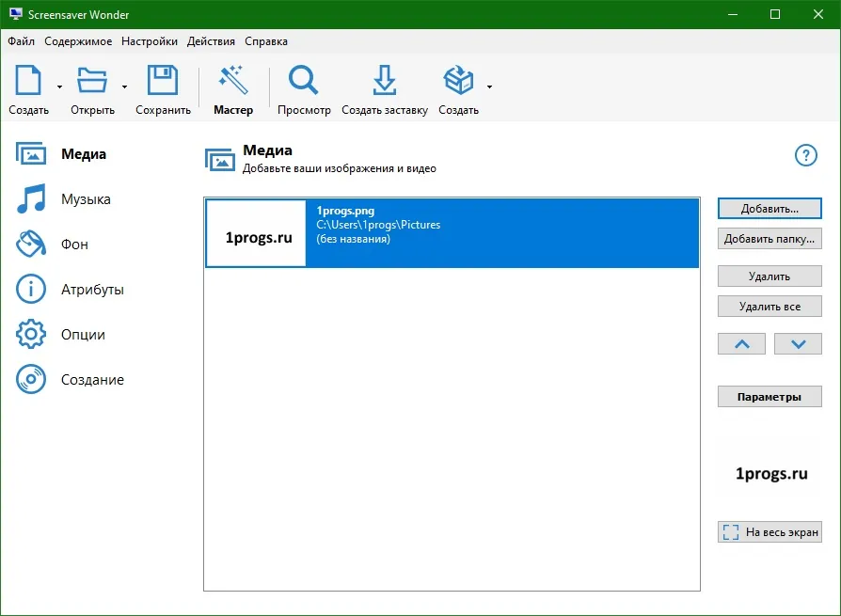The height and width of the screenshot is (616, 841).
Task: Click the Создать заставку download icon
Action: tap(385, 80)
